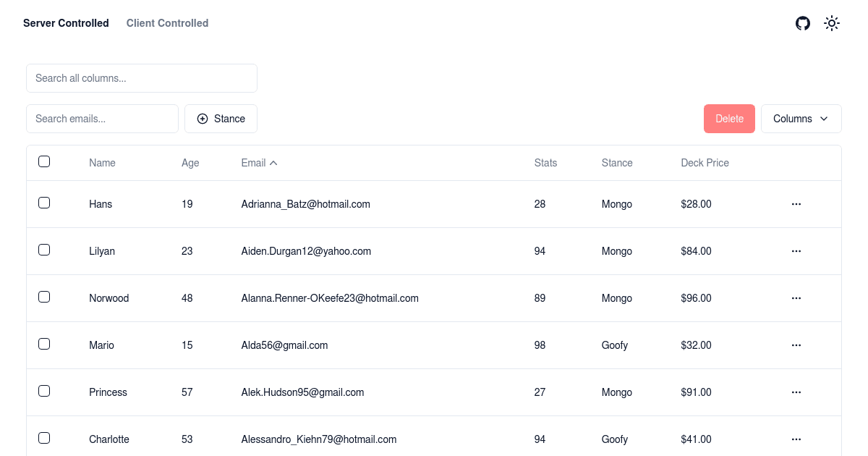The width and height of the screenshot is (868, 456).
Task: Open row actions menu for Charlotte
Action: (x=796, y=439)
